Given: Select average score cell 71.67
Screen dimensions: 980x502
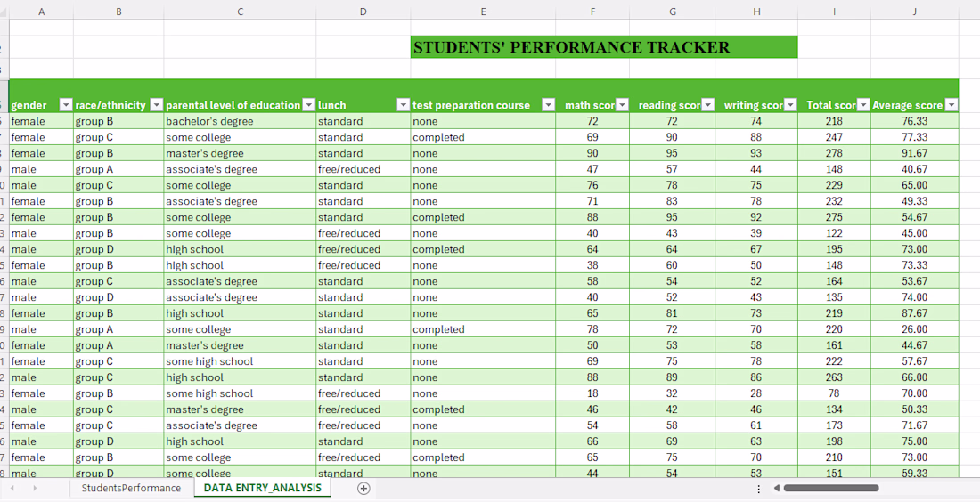Looking at the screenshot, I should click(x=914, y=425).
